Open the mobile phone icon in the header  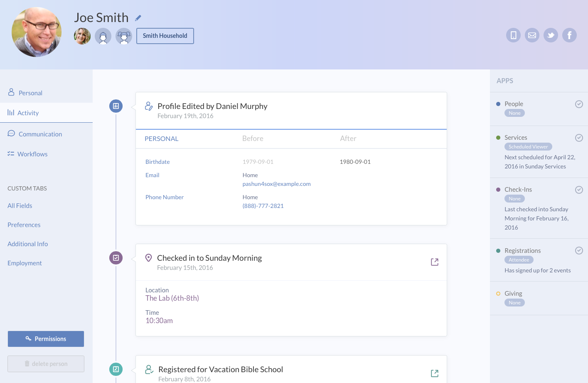[x=513, y=35]
